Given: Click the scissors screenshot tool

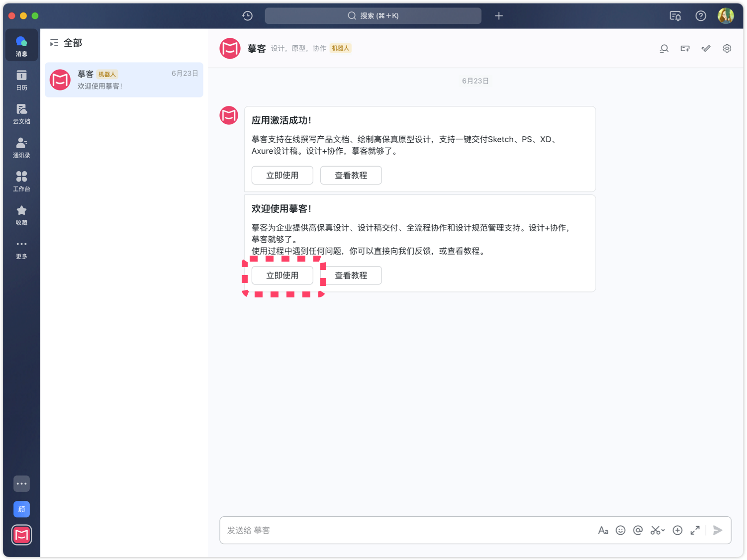Looking at the screenshot, I should [x=657, y=530].
